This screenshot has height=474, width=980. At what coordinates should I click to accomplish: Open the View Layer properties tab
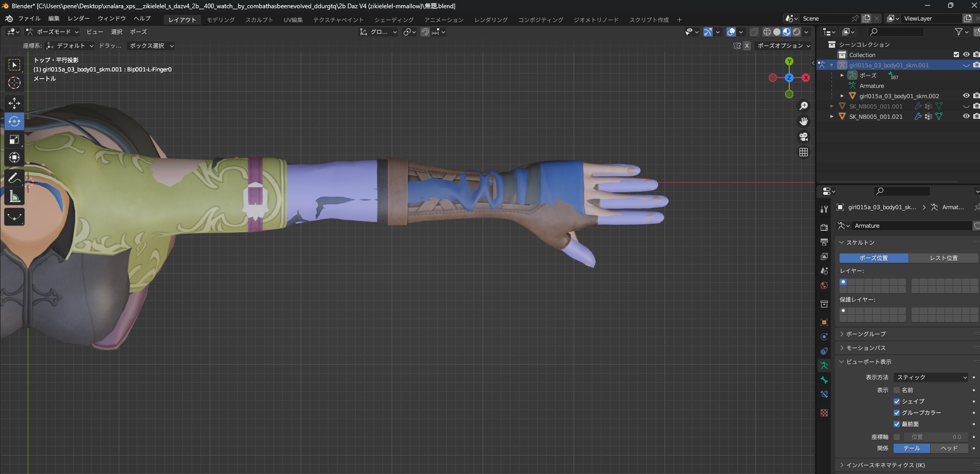pyautogui.click(x=824, y=256)
